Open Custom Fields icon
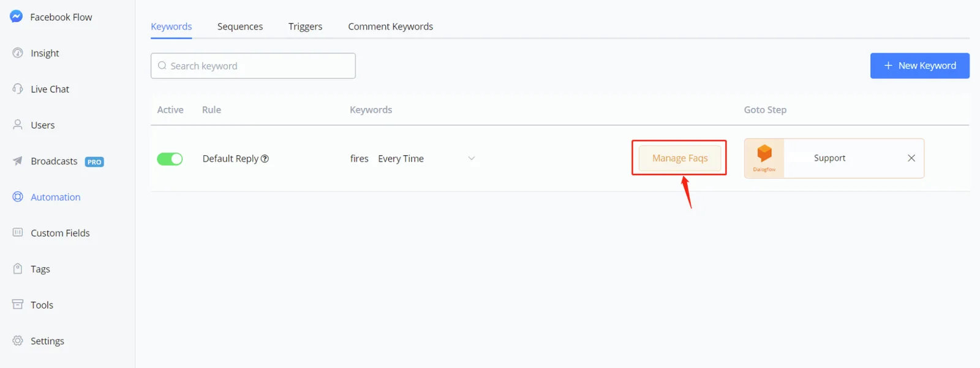The height and width of the screenshot is (368, 980). pos(18,232)
